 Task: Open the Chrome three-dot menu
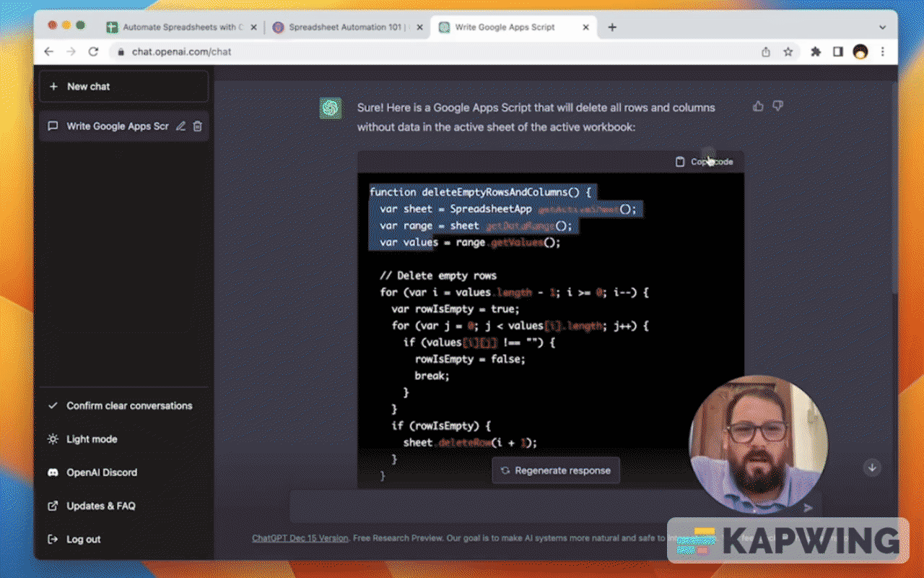882,52
